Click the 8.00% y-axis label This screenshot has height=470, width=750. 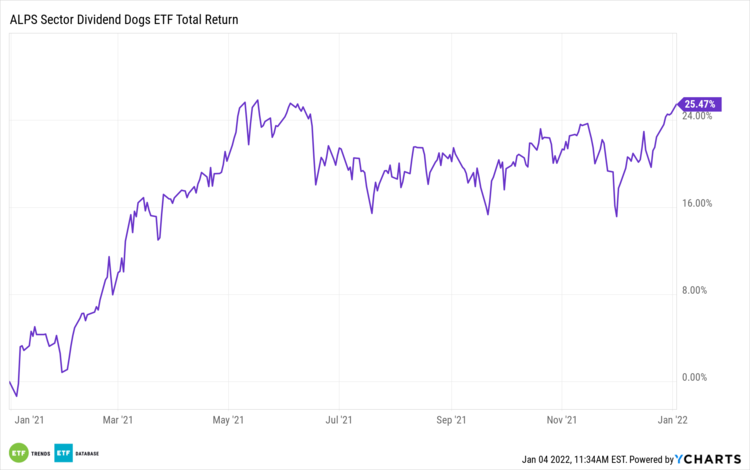pyautogui.click(x=698, y=291)
